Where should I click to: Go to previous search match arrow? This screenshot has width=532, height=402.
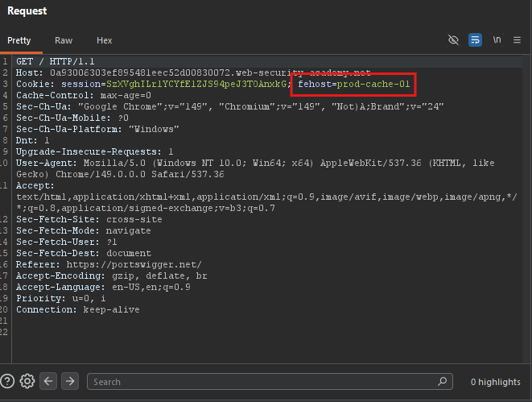click(x=48, y=381)
